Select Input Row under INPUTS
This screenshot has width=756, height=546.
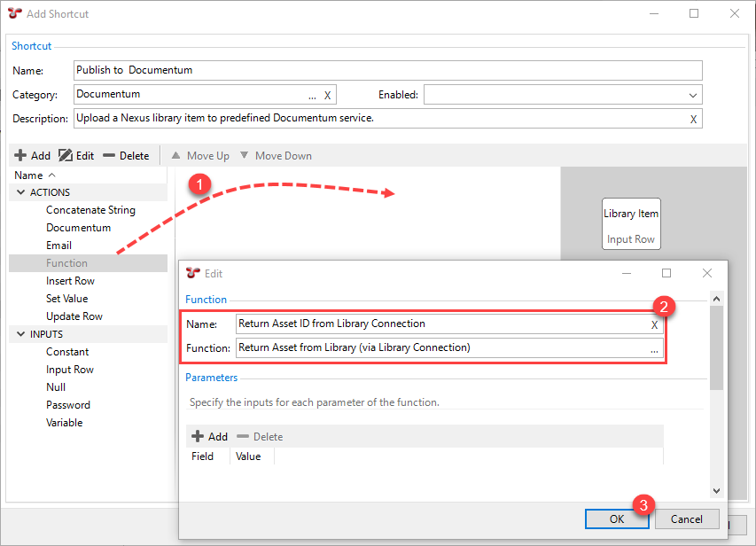tap(70, 370)
